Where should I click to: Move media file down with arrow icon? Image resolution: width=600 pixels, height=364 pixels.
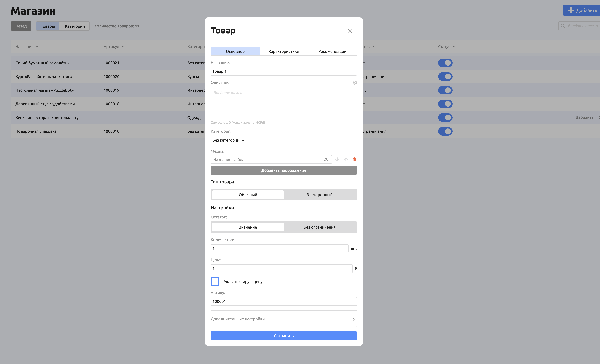point(337,159)
